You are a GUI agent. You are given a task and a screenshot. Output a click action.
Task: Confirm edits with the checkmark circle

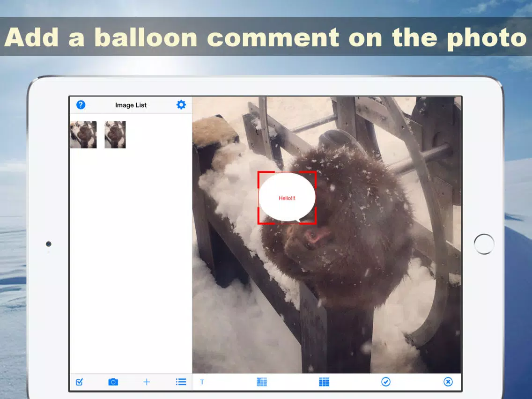tap(386, 382)
